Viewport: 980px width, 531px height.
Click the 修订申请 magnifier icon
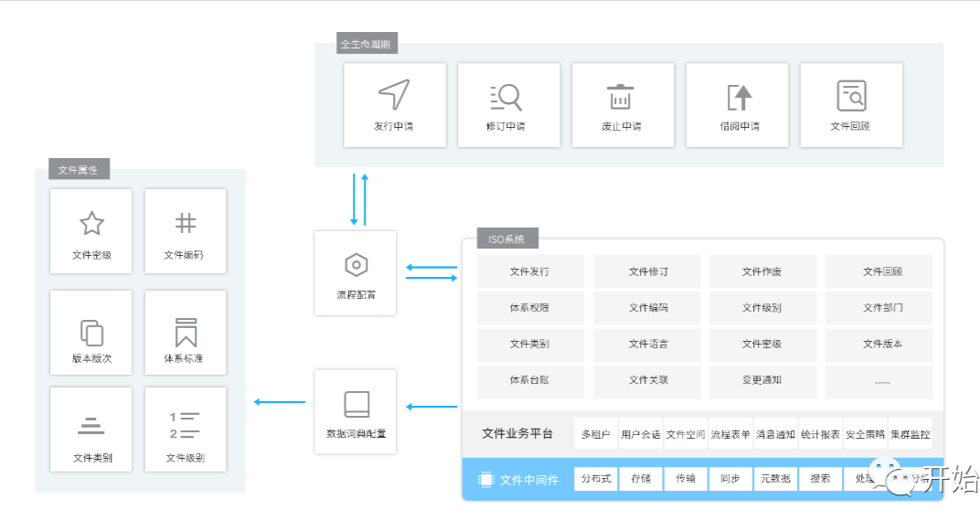click(x=506, y=96)
